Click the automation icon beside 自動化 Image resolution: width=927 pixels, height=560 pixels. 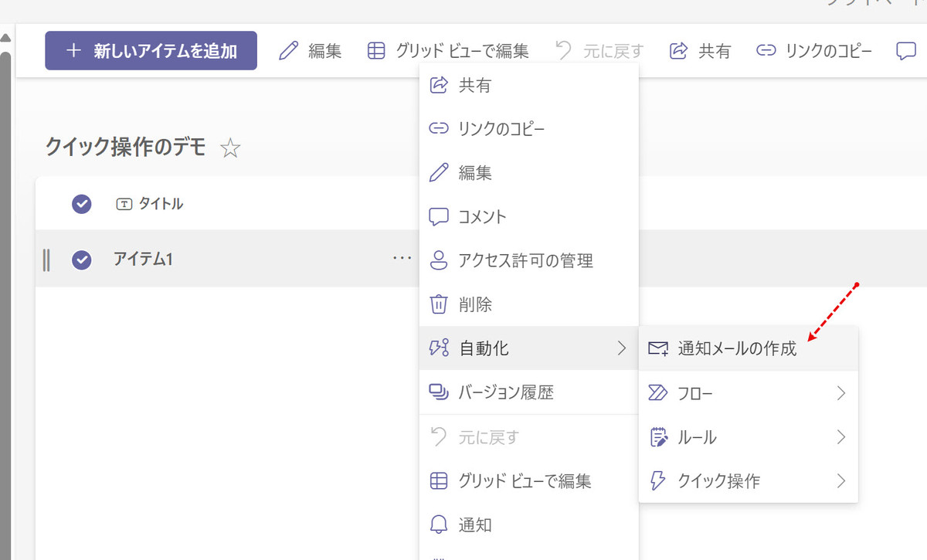(439, 348)
